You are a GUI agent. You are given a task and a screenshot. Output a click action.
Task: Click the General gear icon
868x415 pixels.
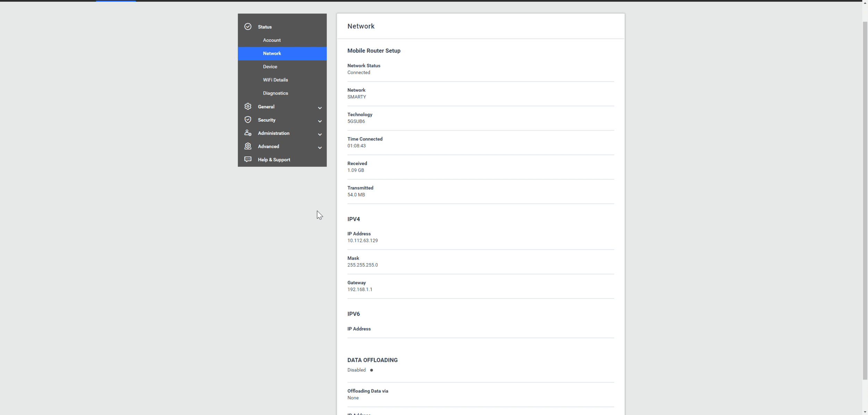[x=248, y=106]
